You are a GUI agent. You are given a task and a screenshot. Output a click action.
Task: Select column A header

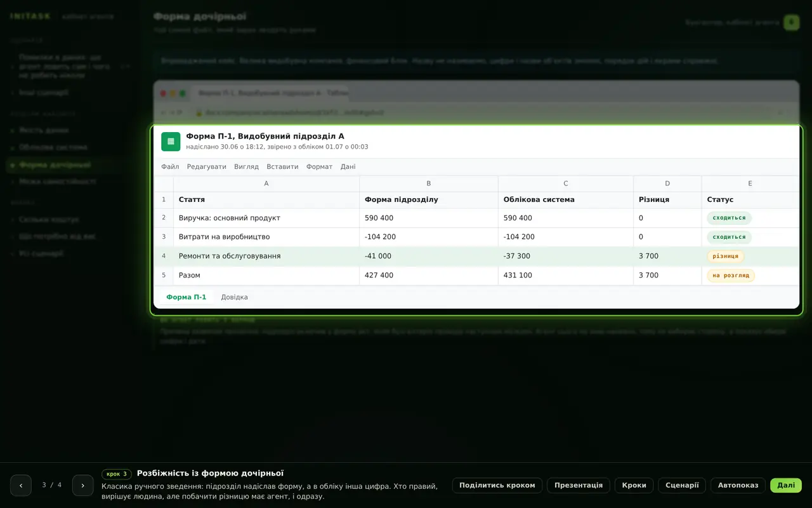pyautogui.click(x=266, y=184)
